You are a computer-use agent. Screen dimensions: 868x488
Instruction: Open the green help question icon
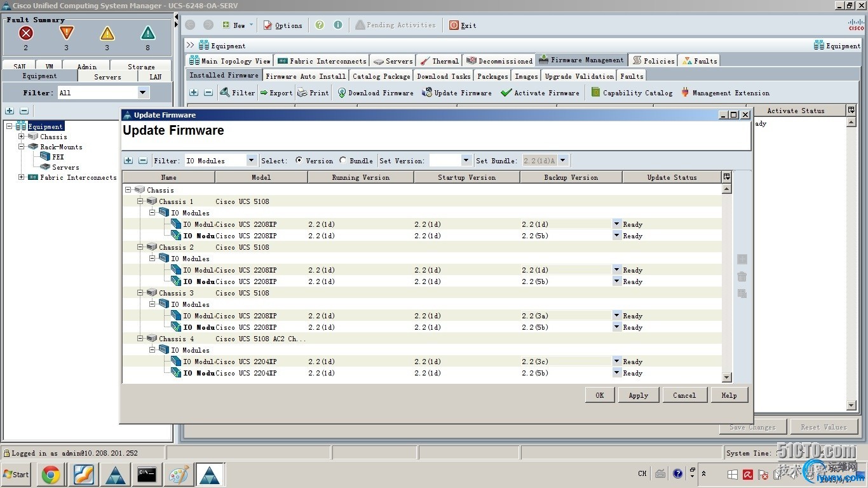[320, 25]
